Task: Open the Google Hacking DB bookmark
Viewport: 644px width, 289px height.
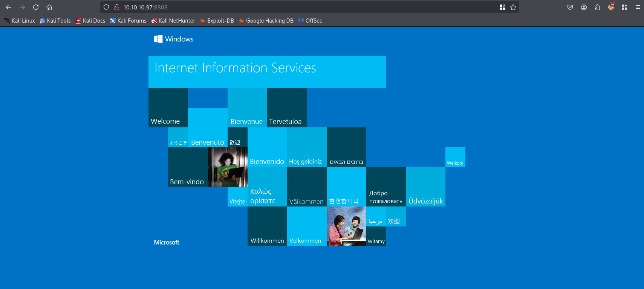Action: point(266,21)
